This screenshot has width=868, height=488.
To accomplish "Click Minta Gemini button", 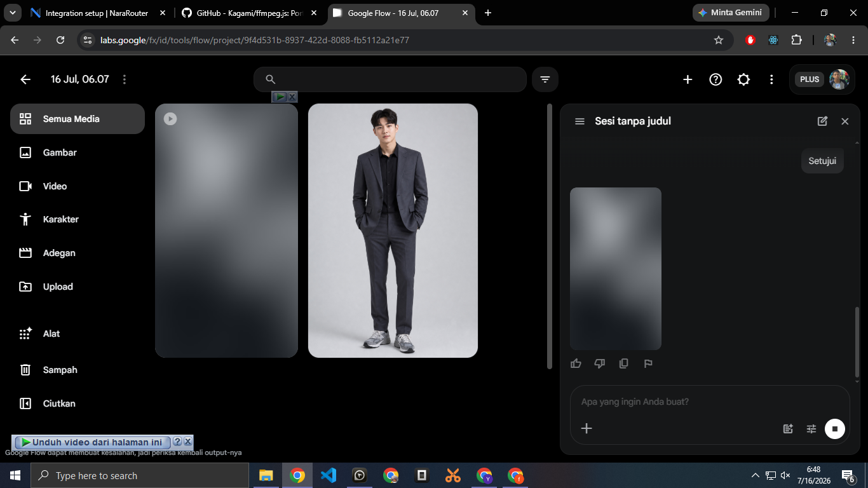I will (x=731, y=13).
